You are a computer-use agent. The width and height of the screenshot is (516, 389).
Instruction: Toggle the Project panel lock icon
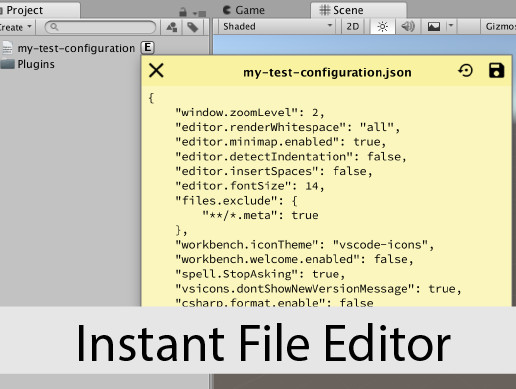[183, 12]
